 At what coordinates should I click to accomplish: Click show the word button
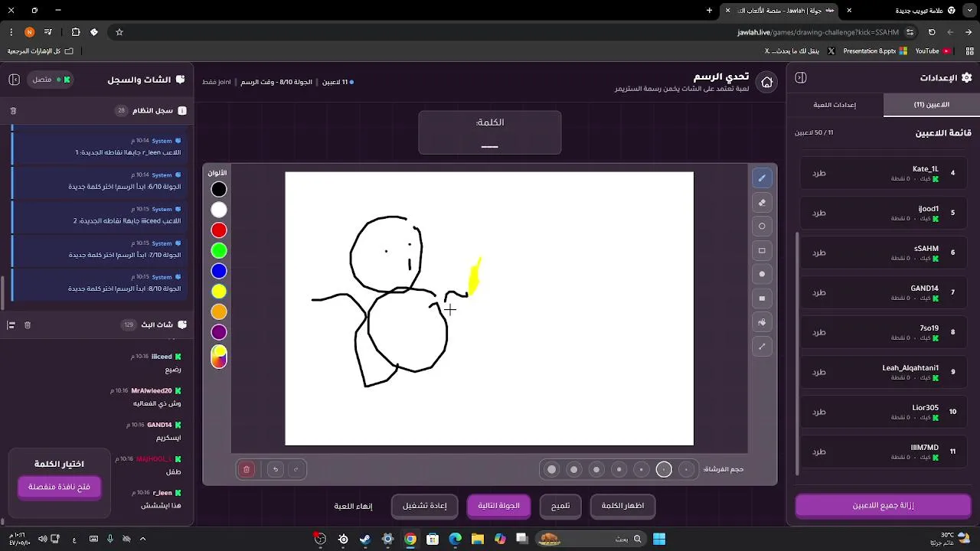[622, 506]
